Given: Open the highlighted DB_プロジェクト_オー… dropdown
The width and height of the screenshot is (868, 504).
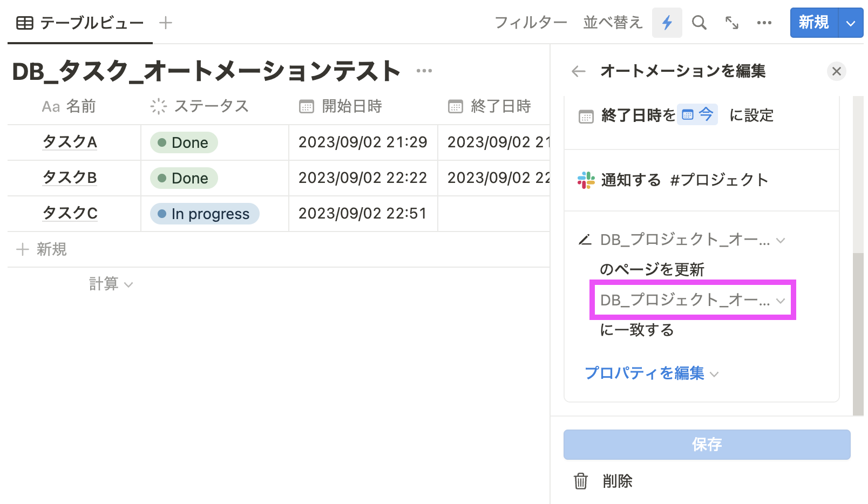Looking at the screenshot, I should pyautogui.click(x=693, y=300).
